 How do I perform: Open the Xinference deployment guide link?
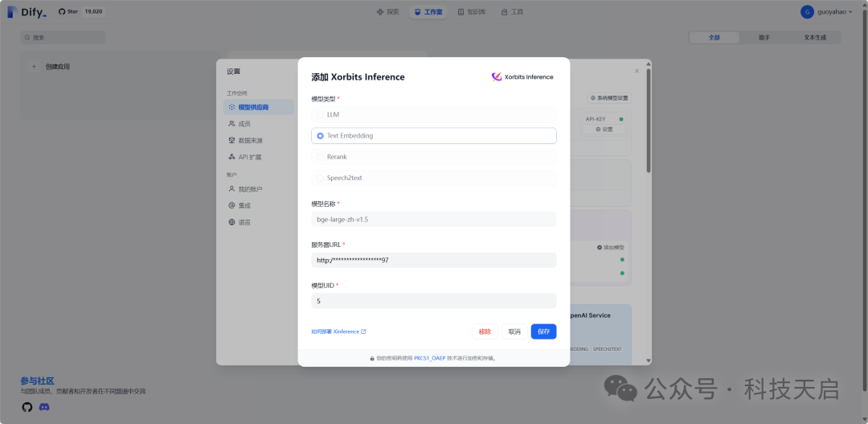(x=338, y=331)
